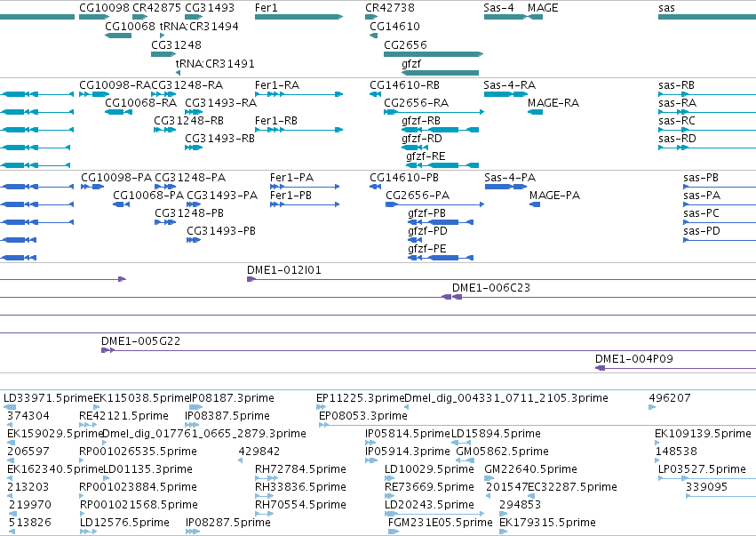Click the CG10098-RA transcript label
The image size is (756, 536).
(x=115, y=85)
